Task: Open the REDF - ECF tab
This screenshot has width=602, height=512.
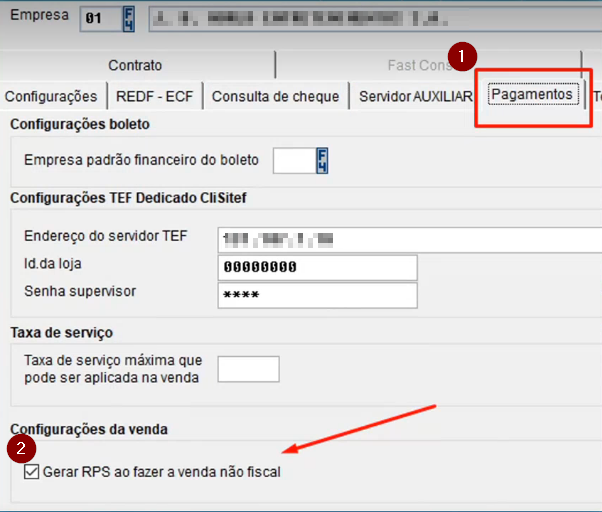Action: tap(155, 96)
